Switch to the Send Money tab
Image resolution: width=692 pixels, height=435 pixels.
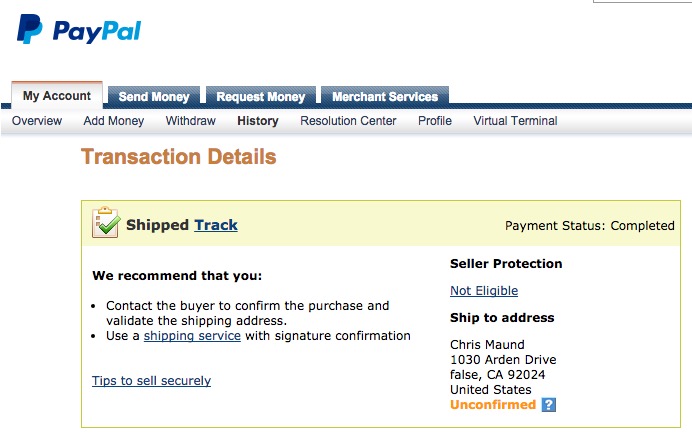pos(154,97)
